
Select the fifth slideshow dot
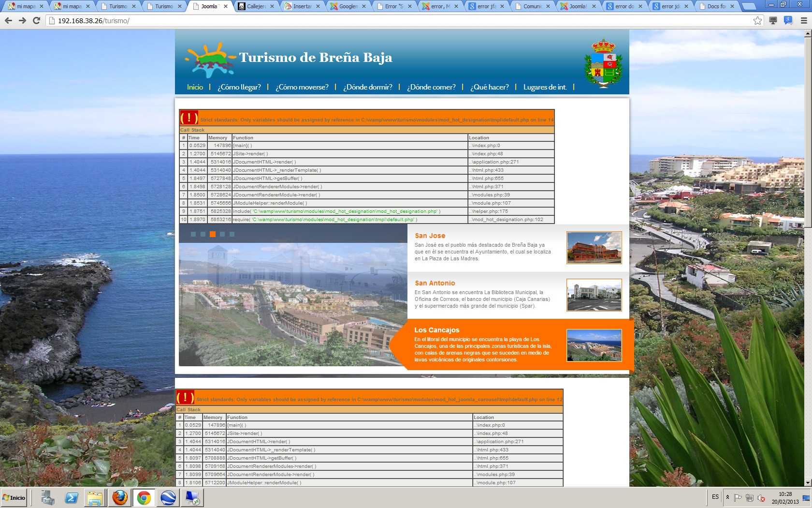[x=232, y=234]
